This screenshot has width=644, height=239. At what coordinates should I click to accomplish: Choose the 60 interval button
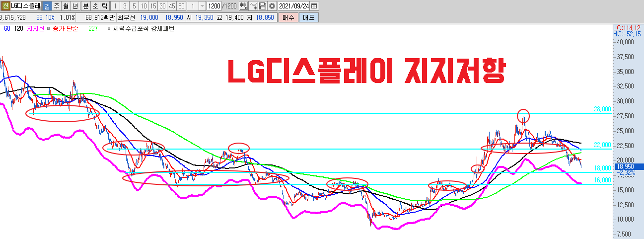tap(181, 6)
